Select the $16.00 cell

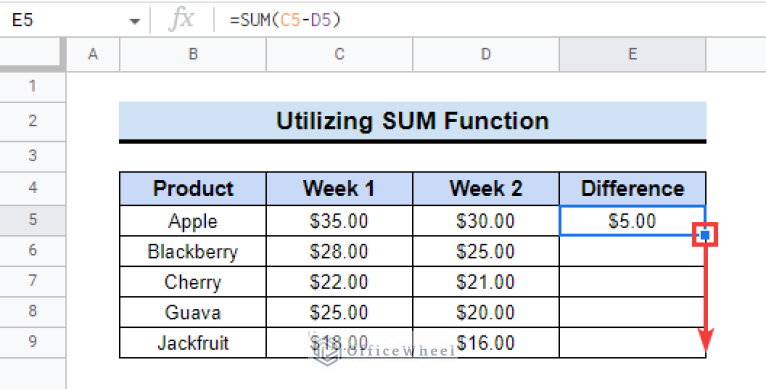coord(486,343)
